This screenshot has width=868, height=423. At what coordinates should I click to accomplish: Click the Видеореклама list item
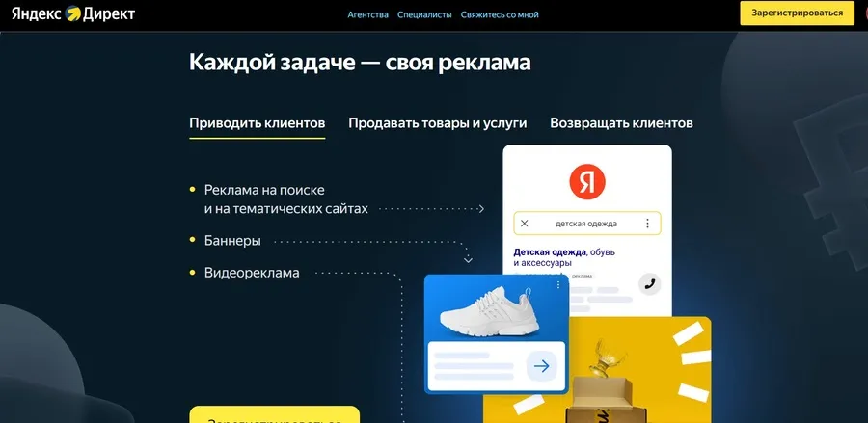click(x=252, y=273)
